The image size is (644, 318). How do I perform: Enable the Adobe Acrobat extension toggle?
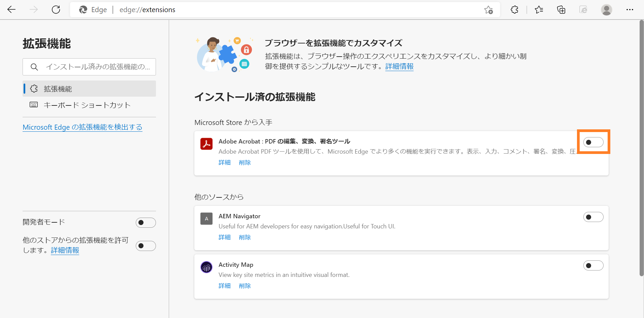click(593, 142)
